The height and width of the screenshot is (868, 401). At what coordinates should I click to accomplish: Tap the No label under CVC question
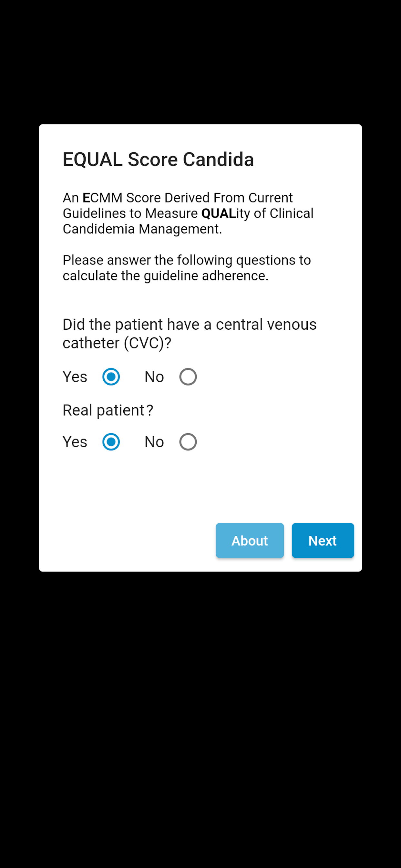tap(154, 377)
